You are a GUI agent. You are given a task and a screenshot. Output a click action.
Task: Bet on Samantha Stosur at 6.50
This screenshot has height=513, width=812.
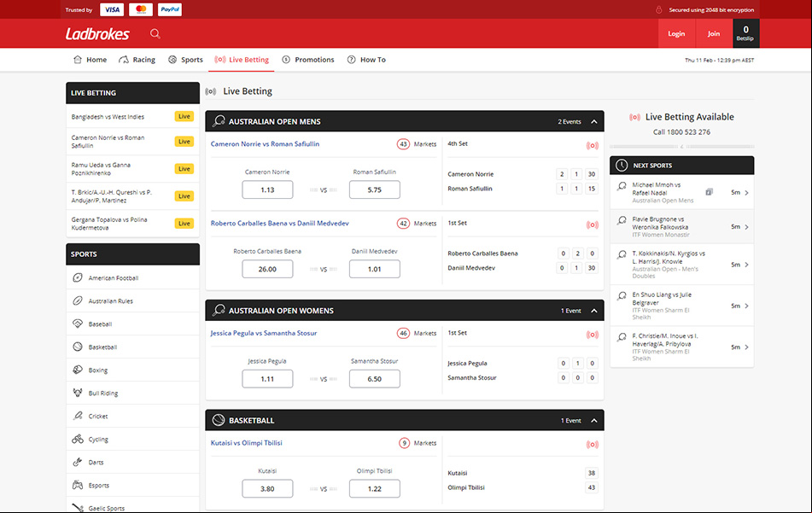click(x=375, y=378)
